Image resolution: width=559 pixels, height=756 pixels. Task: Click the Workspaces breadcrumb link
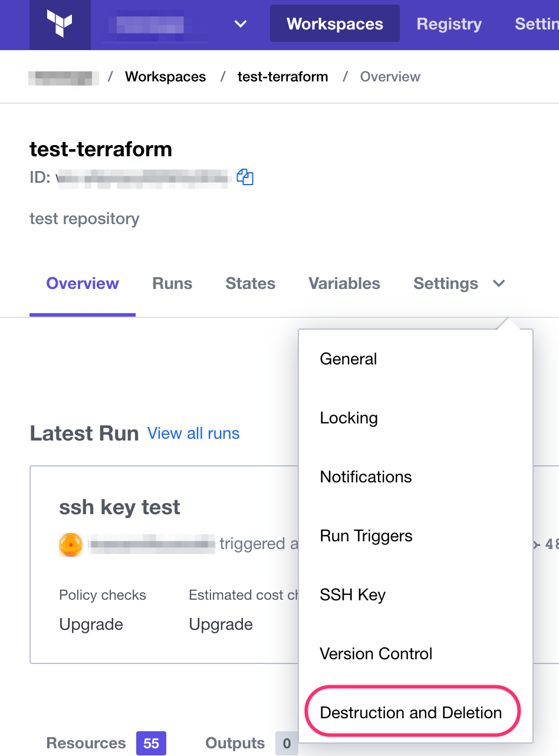point(166,77)
